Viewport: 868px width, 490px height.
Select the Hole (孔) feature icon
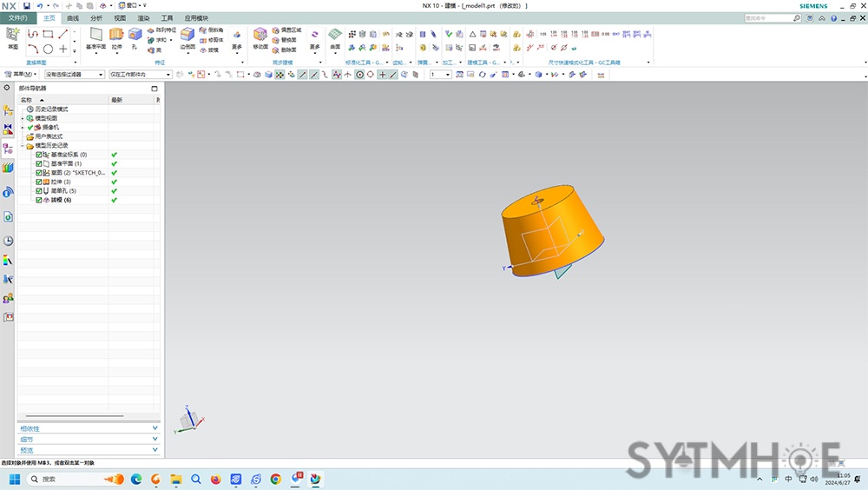135,36
